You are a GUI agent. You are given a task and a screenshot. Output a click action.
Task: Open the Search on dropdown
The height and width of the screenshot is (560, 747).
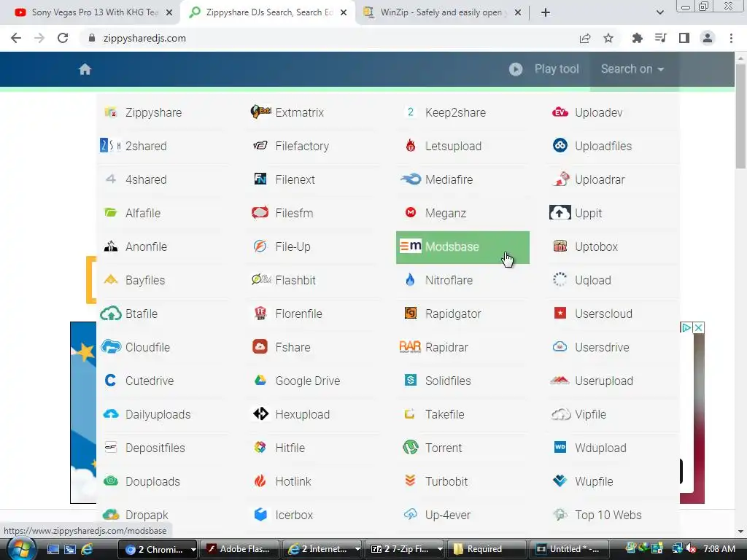pyautogui.click(x=632, y=69)
